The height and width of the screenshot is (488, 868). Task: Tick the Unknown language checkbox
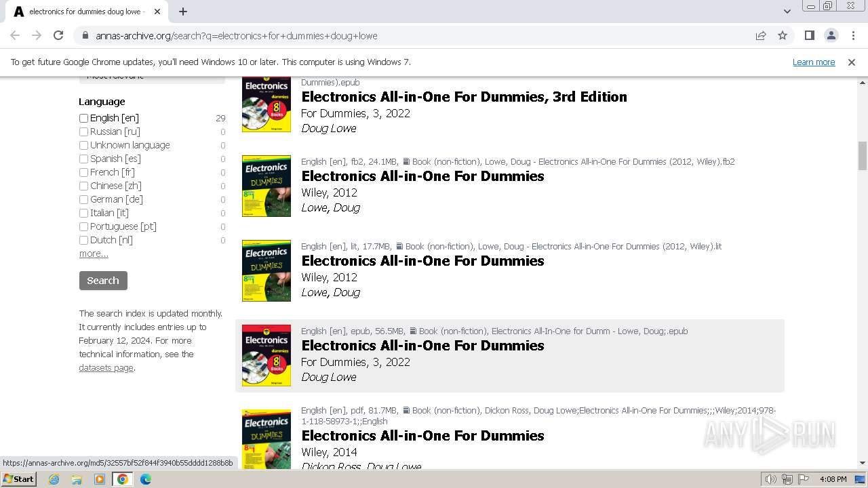click(x=84, y=145)
